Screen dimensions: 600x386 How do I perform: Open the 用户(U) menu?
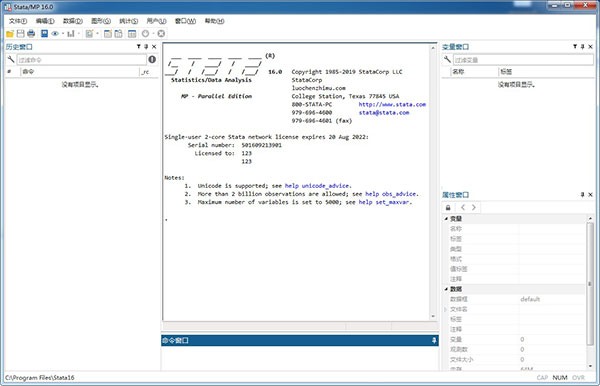(157, 21)
